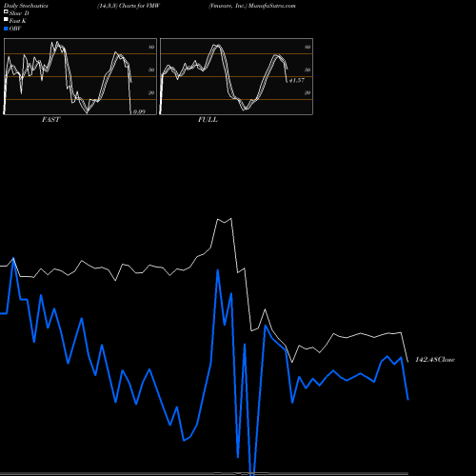Click the 'FULL' chart label
The image size is (476, 476).
pyautogui.click(x=208, y=119)
